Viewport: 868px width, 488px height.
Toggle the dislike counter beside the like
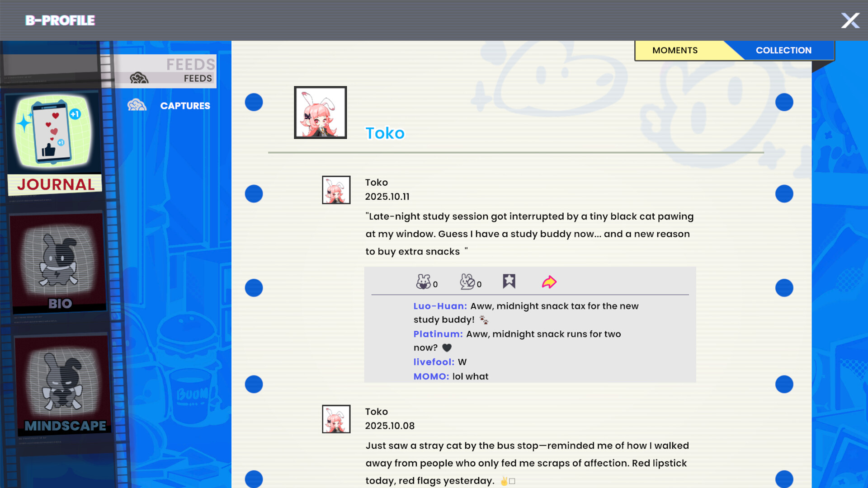(479, 284)
